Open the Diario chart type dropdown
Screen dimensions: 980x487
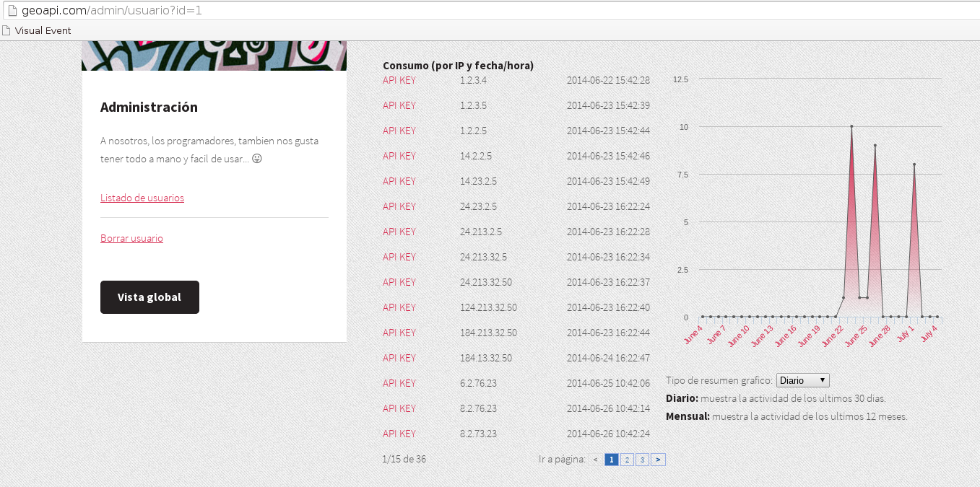(x=802, y=380)
